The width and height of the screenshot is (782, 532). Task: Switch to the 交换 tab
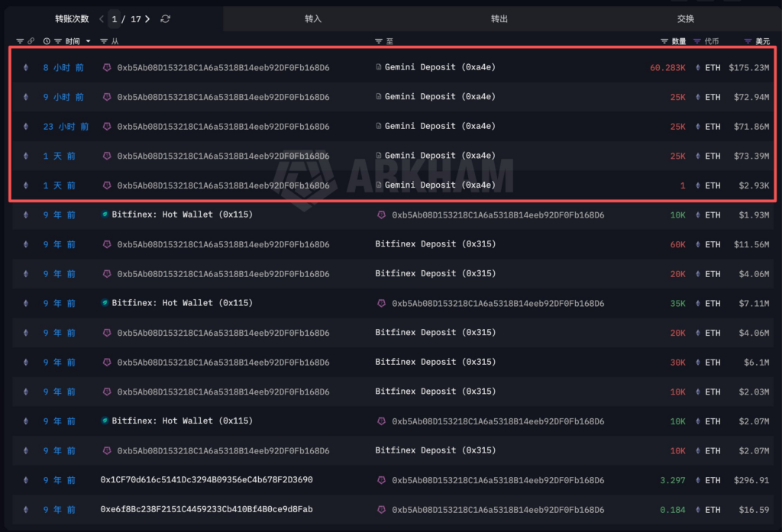click(x=685, y=19)
